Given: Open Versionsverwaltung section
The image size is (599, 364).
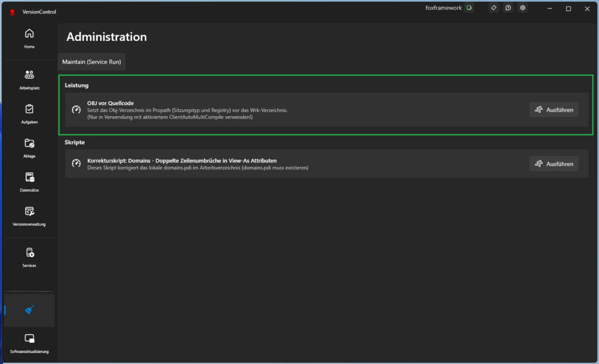Looking at the screenshot, I should tap(29, 214).
